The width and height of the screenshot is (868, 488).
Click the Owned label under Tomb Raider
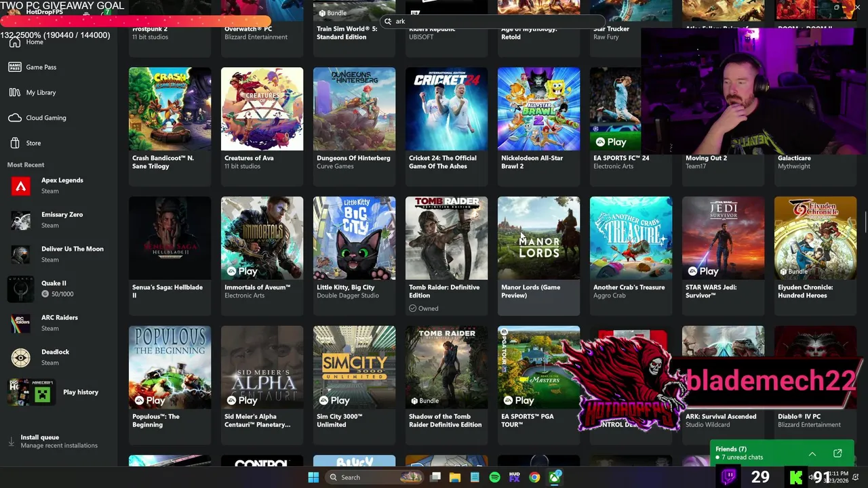[424, 308]
